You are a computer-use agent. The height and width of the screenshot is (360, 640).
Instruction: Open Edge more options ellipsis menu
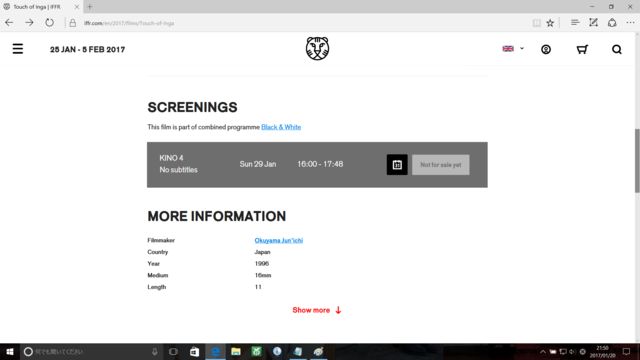point(630,23)
